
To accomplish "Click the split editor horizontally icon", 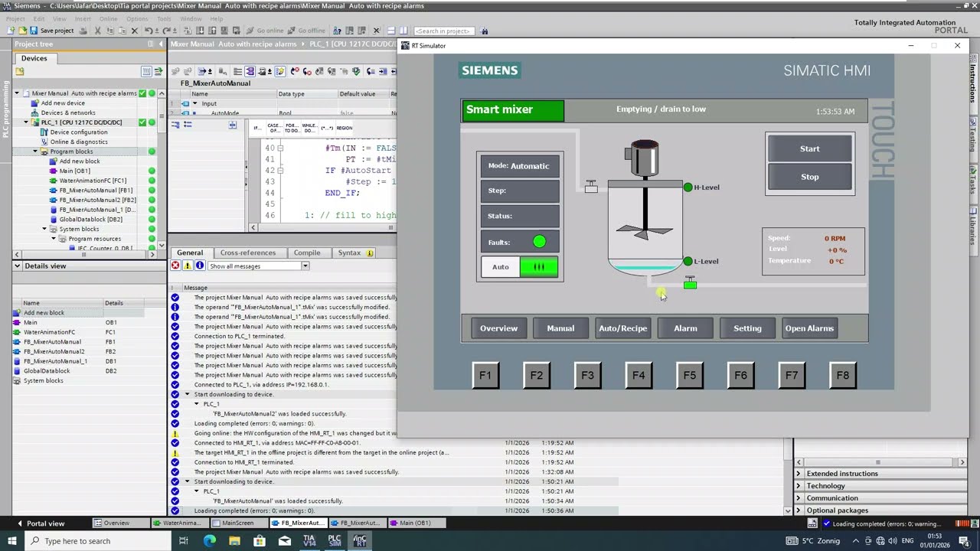I will pyautogui.click(x=391, y=31).
